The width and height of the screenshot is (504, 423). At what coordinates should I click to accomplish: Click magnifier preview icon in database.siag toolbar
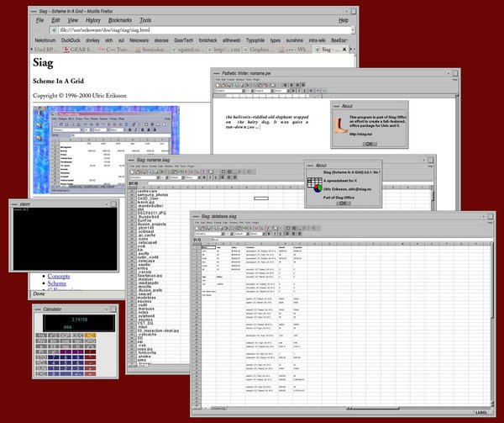pos(213,228)
